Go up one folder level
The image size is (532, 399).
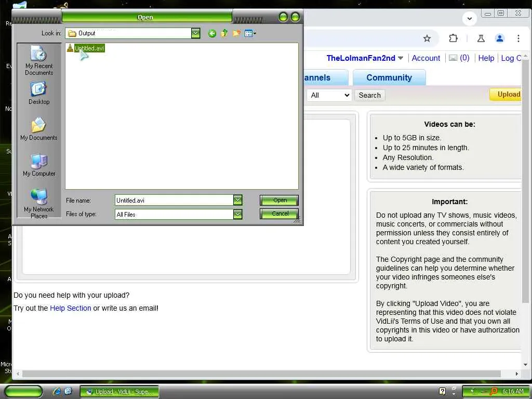[224, 33]
